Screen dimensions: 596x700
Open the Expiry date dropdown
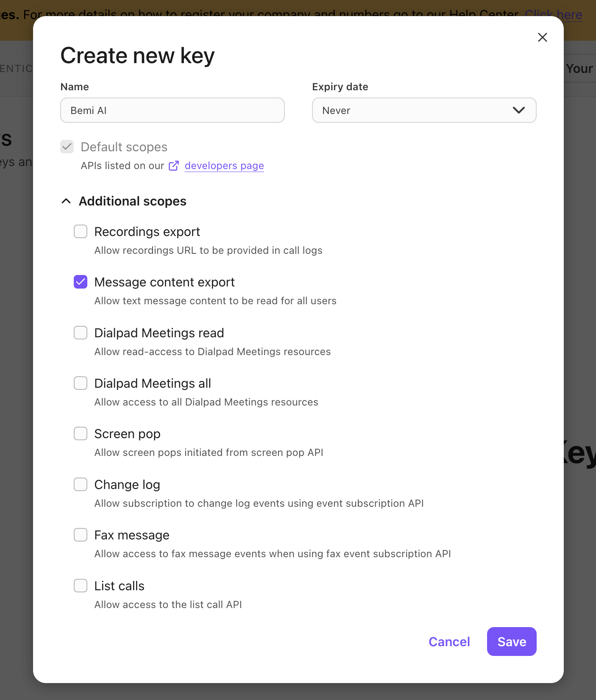click(423, 110)
